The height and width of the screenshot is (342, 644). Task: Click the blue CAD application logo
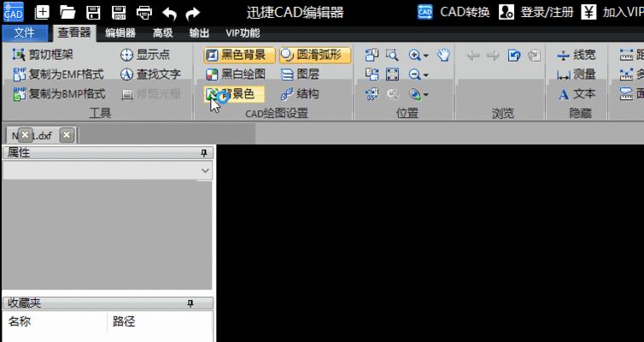pyautogui.click(x=13, y=12)
